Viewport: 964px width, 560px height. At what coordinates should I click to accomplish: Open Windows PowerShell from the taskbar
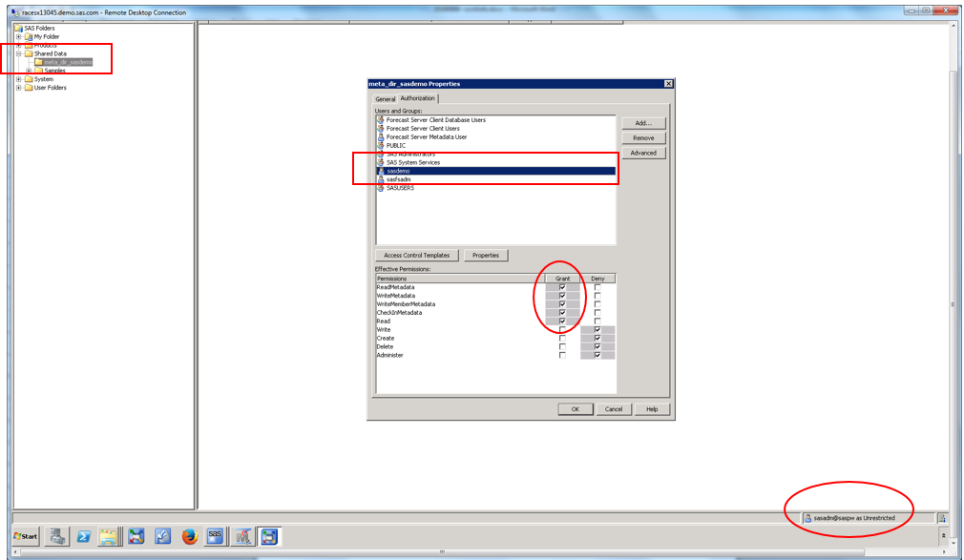coord(84,537)
